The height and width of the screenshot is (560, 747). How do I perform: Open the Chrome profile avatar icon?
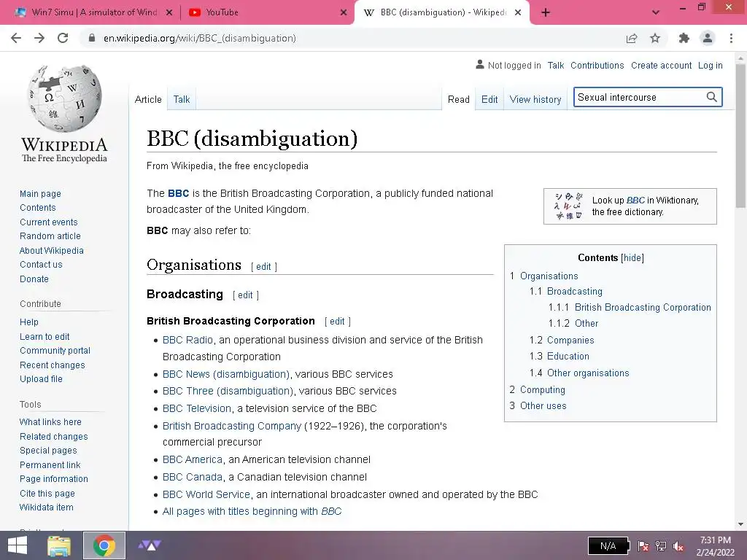(708, 38)
